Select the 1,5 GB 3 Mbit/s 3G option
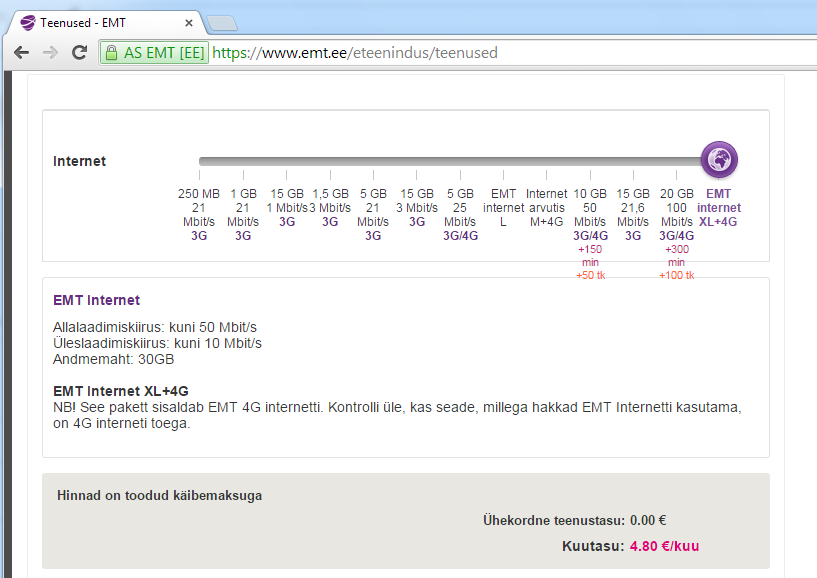Screen dimensions: 817x578 [x=330, y=207]
